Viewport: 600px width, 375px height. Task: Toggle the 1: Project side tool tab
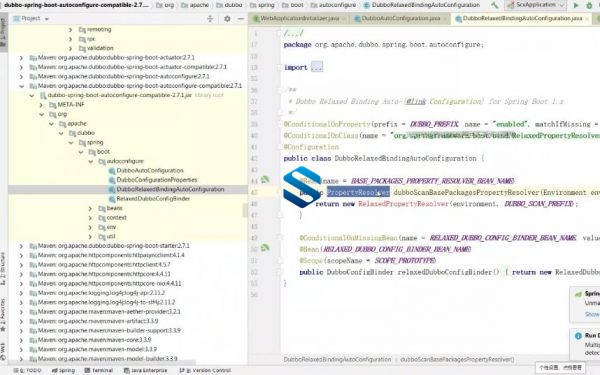pyautogui.click(x=3, y=33)
